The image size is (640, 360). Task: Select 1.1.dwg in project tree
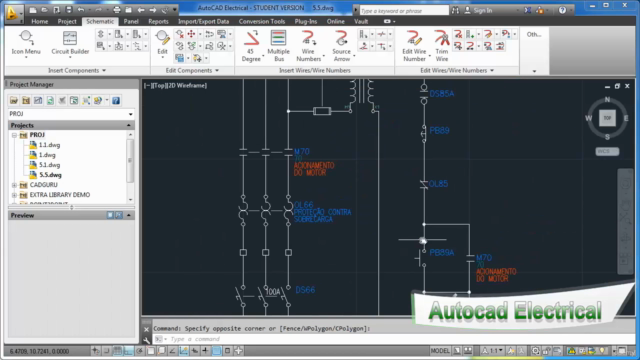(x=49, y=145)
